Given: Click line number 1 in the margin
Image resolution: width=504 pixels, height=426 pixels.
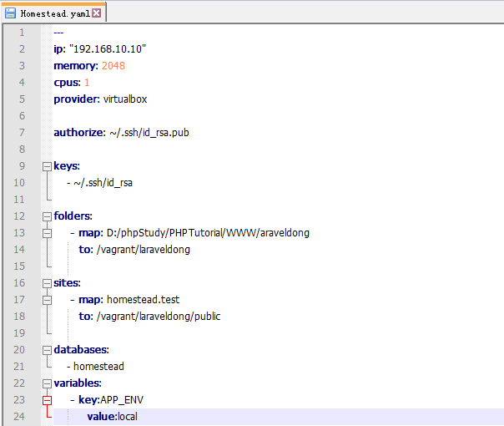Looking at the screenshot, I should (x=22, y=33).
